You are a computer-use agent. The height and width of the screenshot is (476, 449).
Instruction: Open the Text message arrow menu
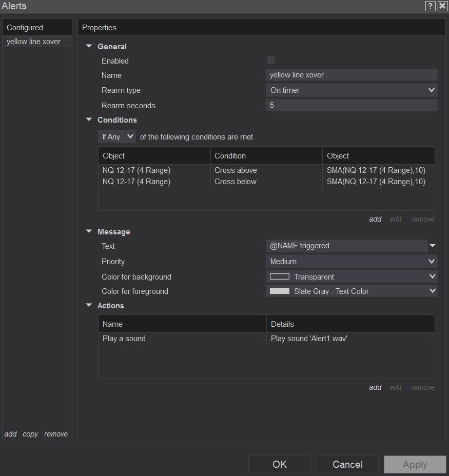(433, 246)
